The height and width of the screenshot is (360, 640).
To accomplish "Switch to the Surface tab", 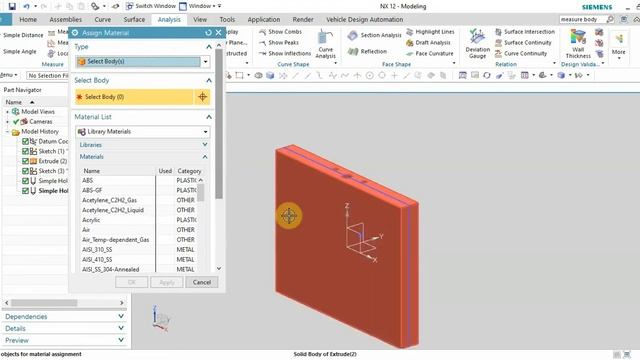I will point(134,20).
